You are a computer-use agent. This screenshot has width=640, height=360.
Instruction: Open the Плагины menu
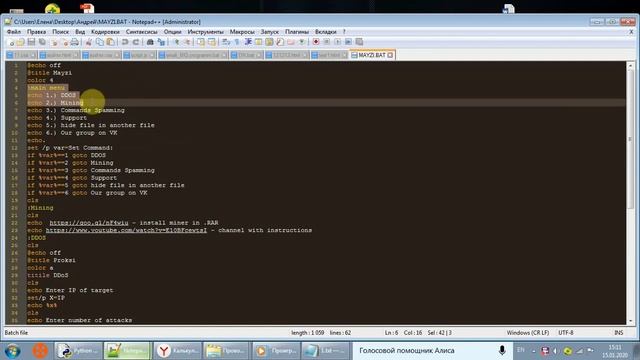coord(297,31)
